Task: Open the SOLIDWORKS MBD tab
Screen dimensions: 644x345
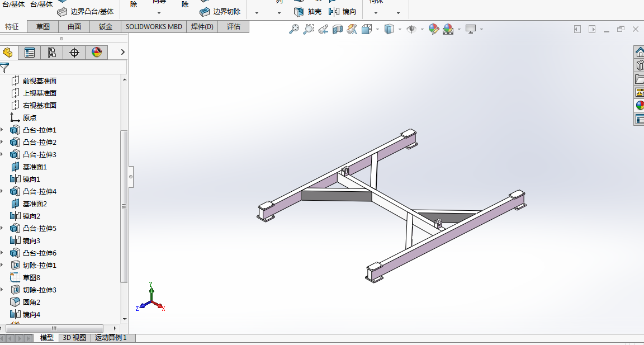Action: click(154, 27)
